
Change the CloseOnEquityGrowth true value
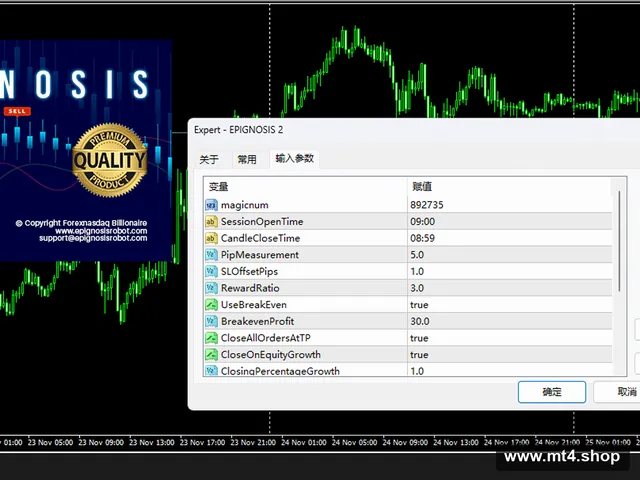tap(419, 355)
